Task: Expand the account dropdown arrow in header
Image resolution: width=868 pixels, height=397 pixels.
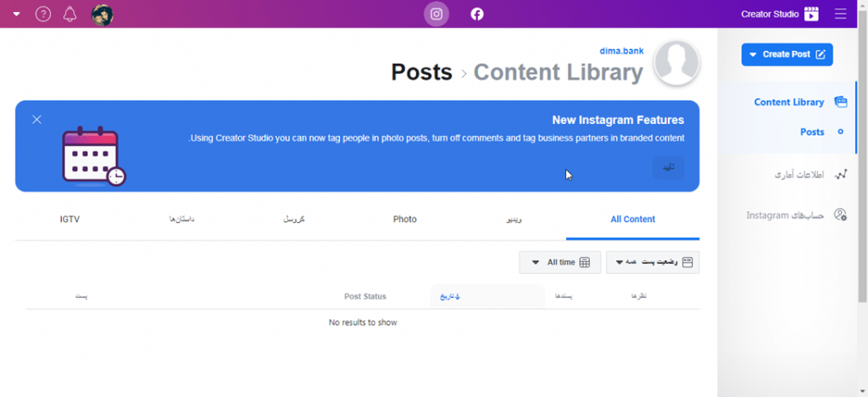Action: click(17, 14)
